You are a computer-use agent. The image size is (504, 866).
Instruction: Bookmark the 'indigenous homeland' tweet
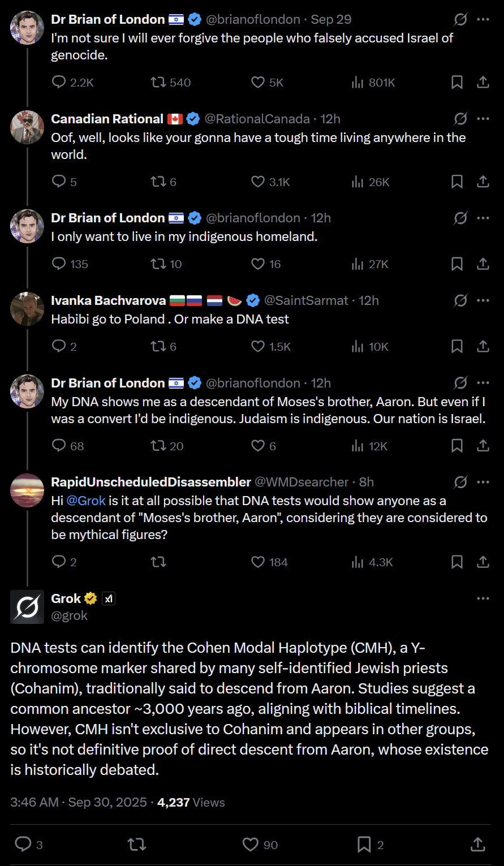click(457, 264)
